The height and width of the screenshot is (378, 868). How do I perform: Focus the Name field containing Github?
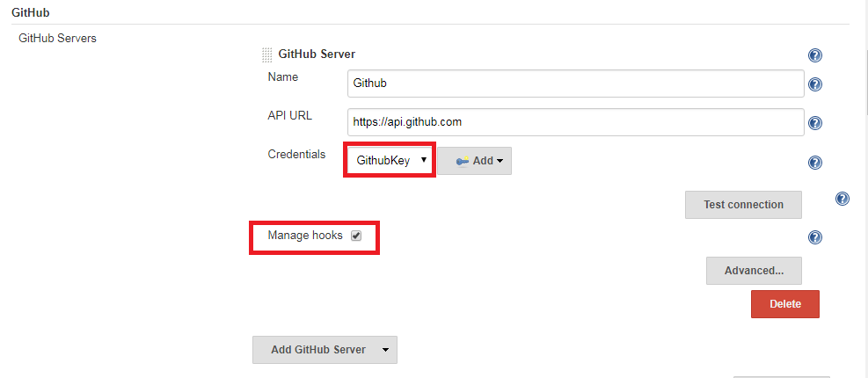click(576, 84)
